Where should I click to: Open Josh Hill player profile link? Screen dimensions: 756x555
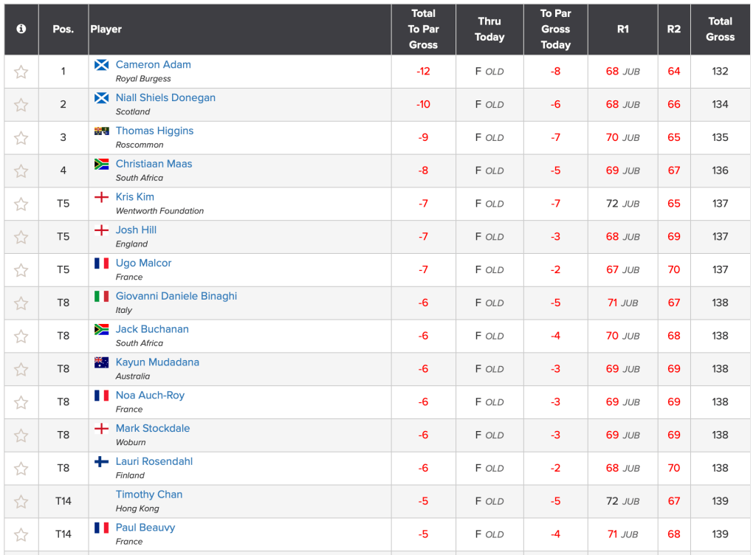(136, 230)
